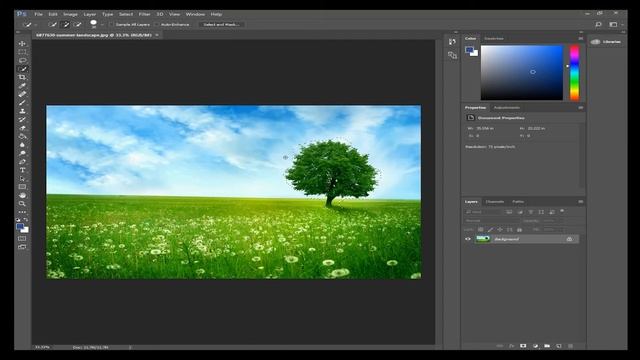Select the Clone Stamp tool
640x360 pixels.
pyautogui.click(x=22, y=111)
